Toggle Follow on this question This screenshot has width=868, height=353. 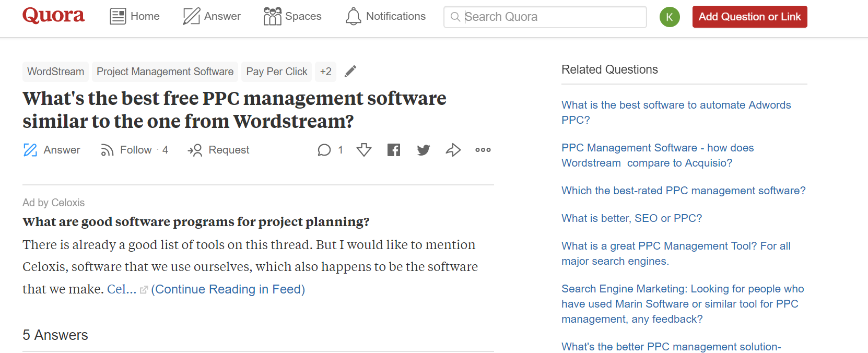[135, 150]
